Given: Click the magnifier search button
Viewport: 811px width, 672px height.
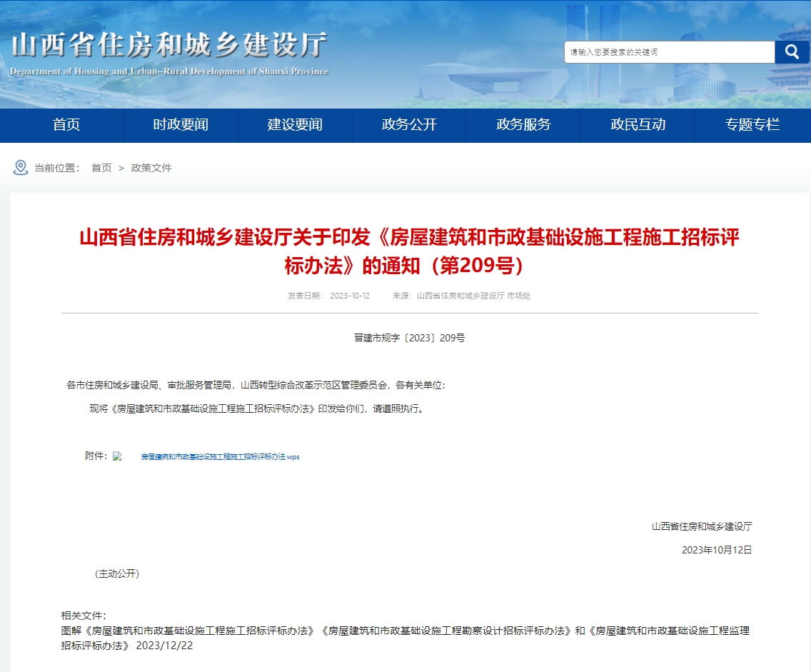Looking at the screenshot, I should point(792,52).
